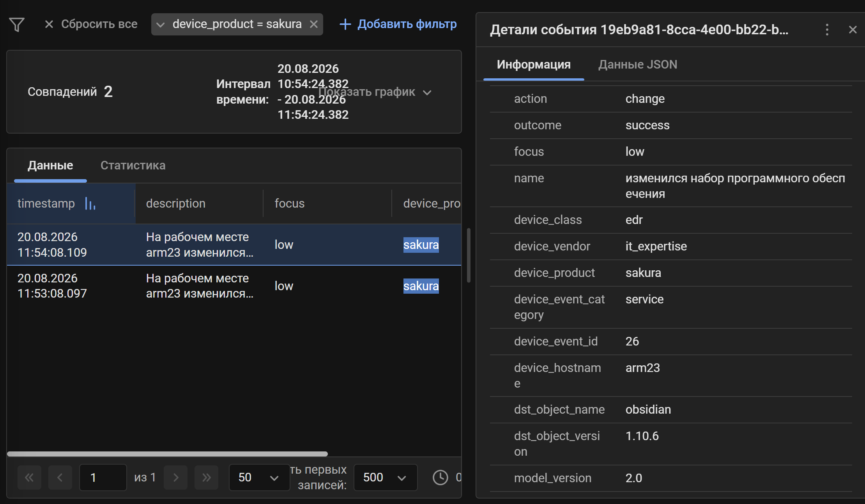Click device_event_id value 26
The height and width of the screenshot is (504, 865).
pyautogui.click(x=632, y=342)
